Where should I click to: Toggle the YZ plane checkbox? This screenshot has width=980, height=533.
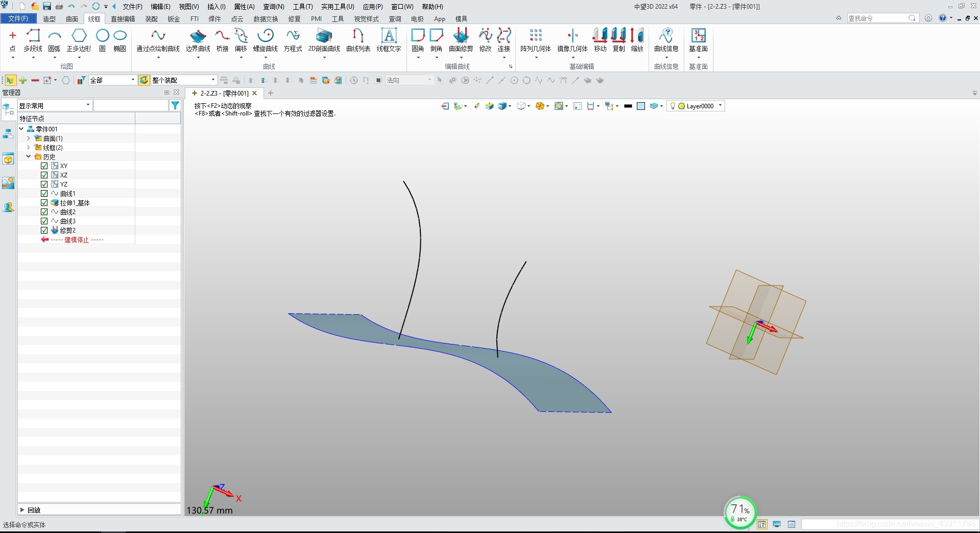44,184
